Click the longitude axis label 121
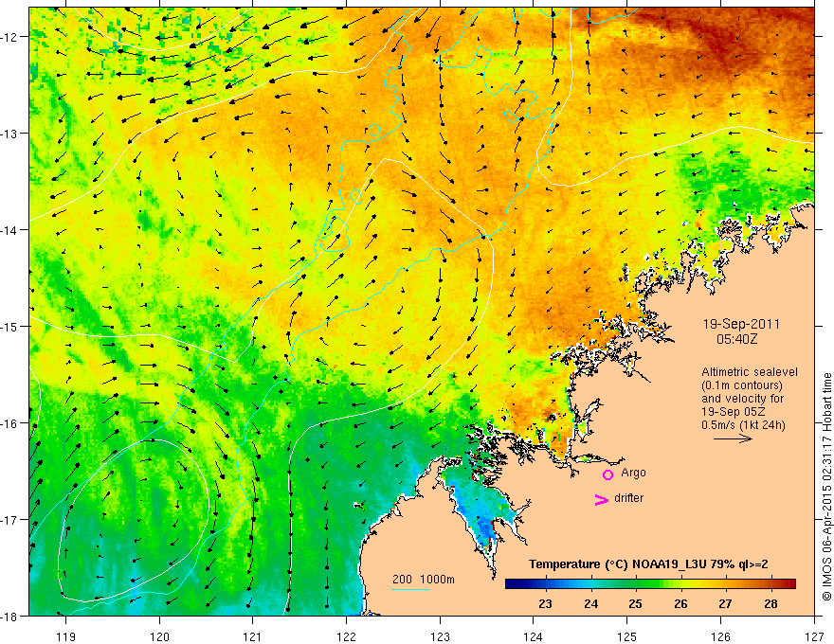 click(x=252, y=636)
